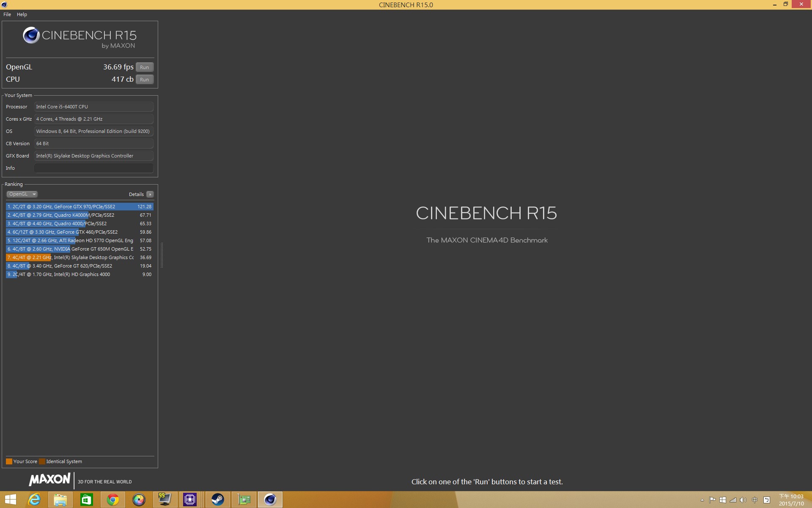
Task: Click the Cinebench title bar app icon
Action: tap(4, 5)
